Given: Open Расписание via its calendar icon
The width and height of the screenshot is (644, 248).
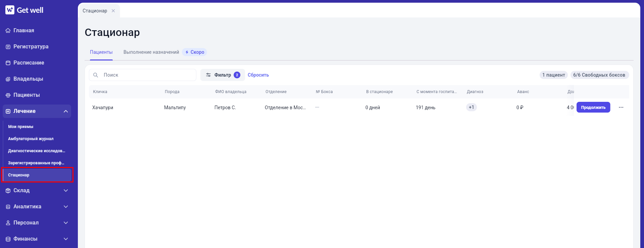Looking at the screenshot, I should pyautogui.click(x=8, y=63).
